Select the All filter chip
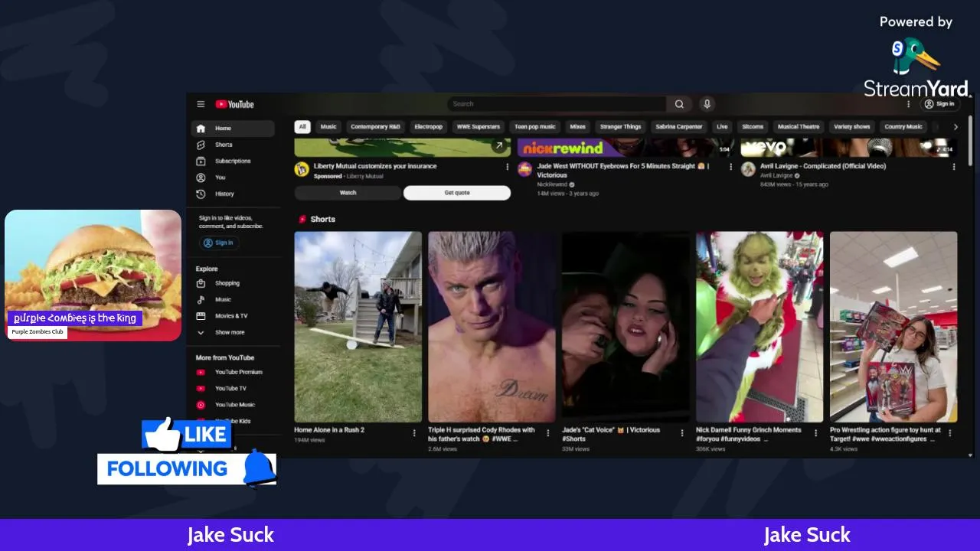Image resolution: width=980 pixels, height=551 pixels. (302, 127)
